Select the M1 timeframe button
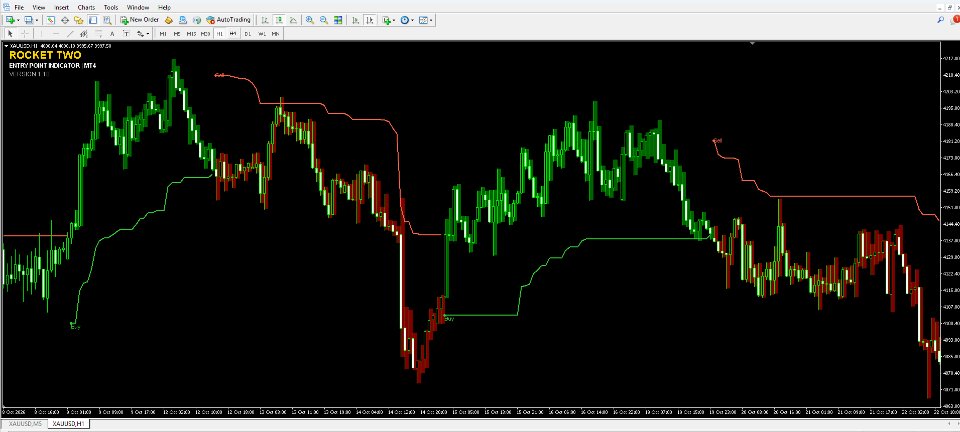Screen dimensions: 960x432 (x=163, y=34)
